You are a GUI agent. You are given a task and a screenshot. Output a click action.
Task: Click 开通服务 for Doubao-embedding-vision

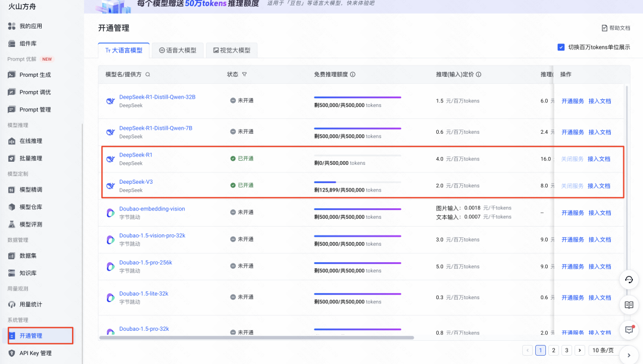click(573, 213)
